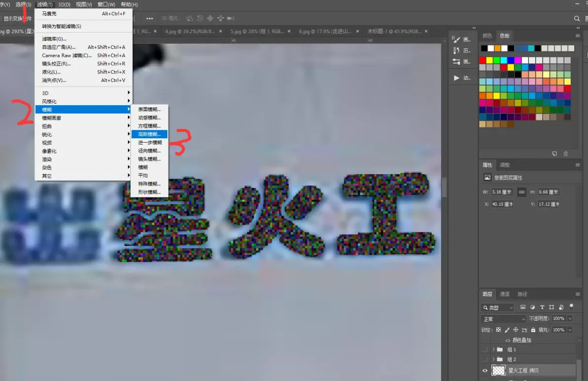Switch to the 通道 panel tab
This screenshot has height=381, width=588.
tap(505, 294)
